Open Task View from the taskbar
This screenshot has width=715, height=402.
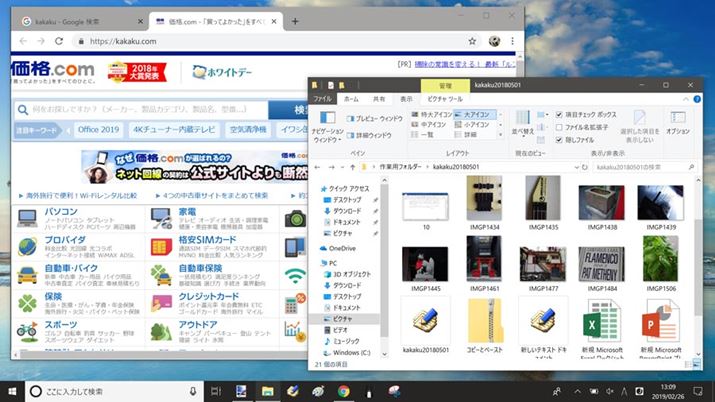pyautogui.click(x=216, y=391)
